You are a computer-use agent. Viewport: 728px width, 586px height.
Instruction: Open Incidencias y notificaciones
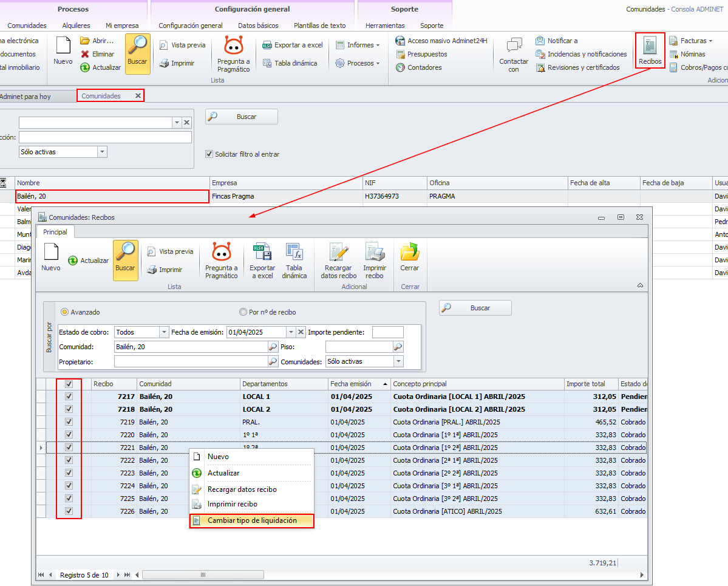581,54
